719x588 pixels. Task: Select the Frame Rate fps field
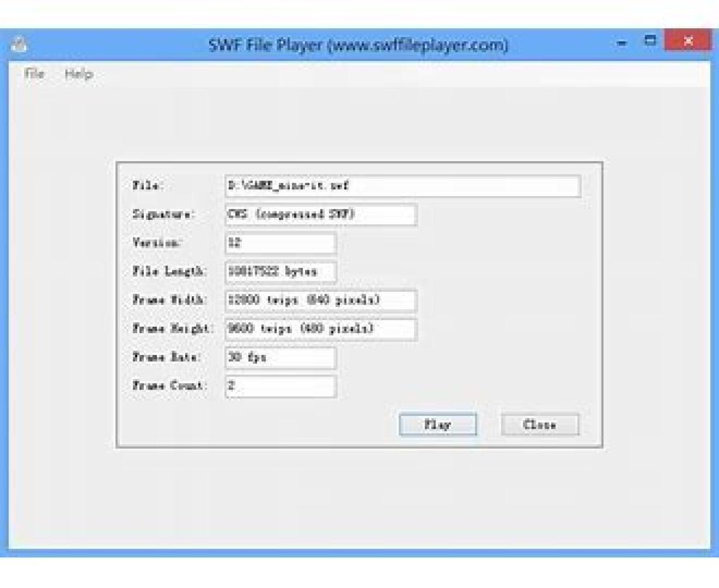pyautogui.click(x=280, y=358)
